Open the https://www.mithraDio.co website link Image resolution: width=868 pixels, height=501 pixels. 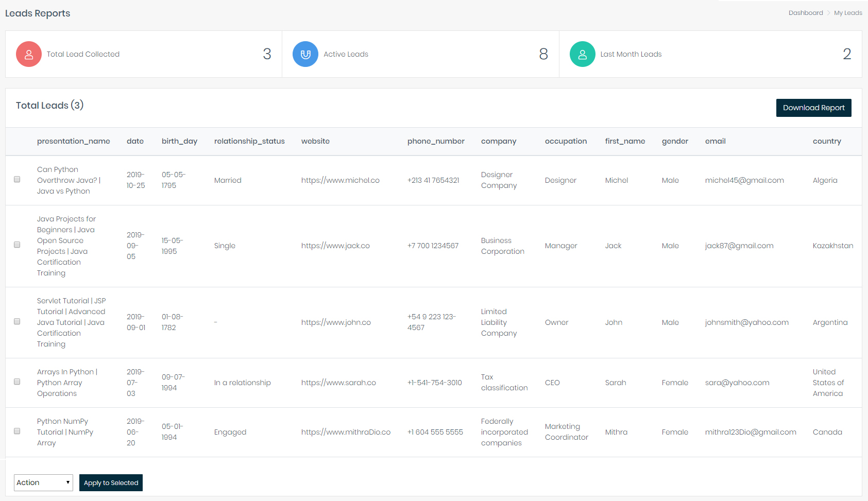click(x=346, y=432)
